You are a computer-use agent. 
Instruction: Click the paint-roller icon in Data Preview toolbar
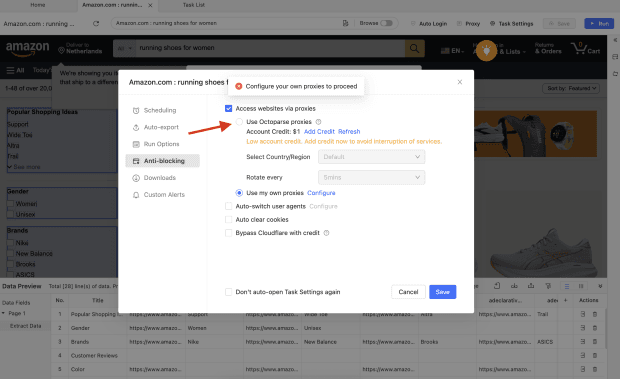click(x=548, y=286)
